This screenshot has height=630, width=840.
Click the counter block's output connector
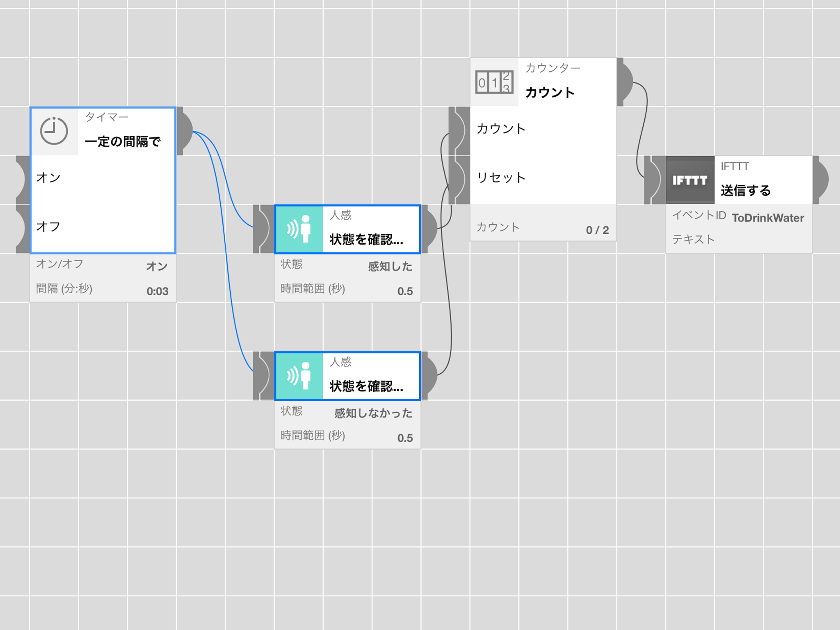pyautogui.click(x=625, y=82)
